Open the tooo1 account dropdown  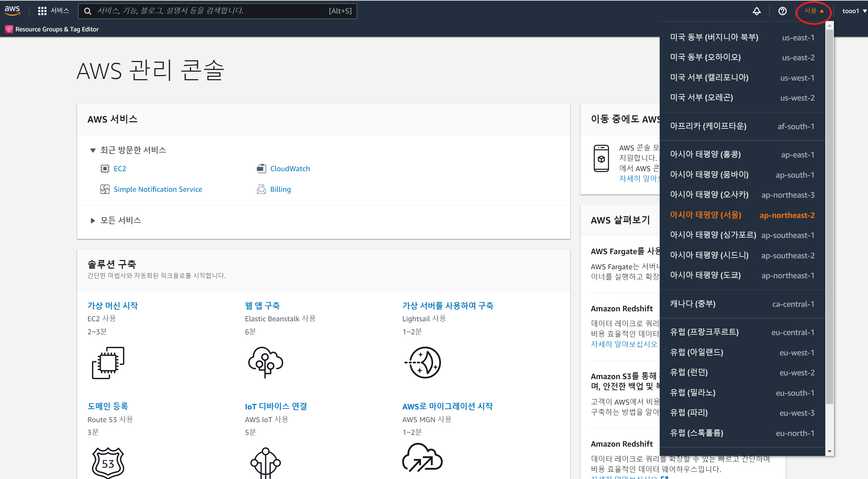coord(854,11)
